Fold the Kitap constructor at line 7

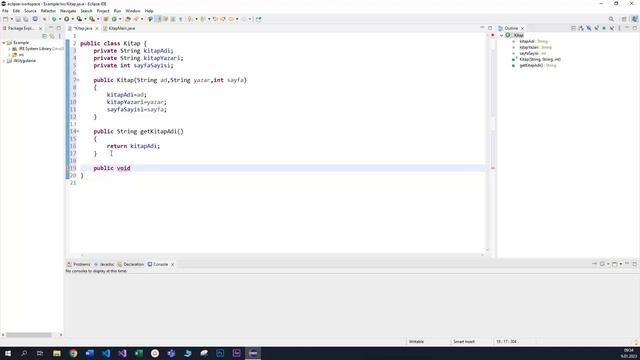[78, 80]
